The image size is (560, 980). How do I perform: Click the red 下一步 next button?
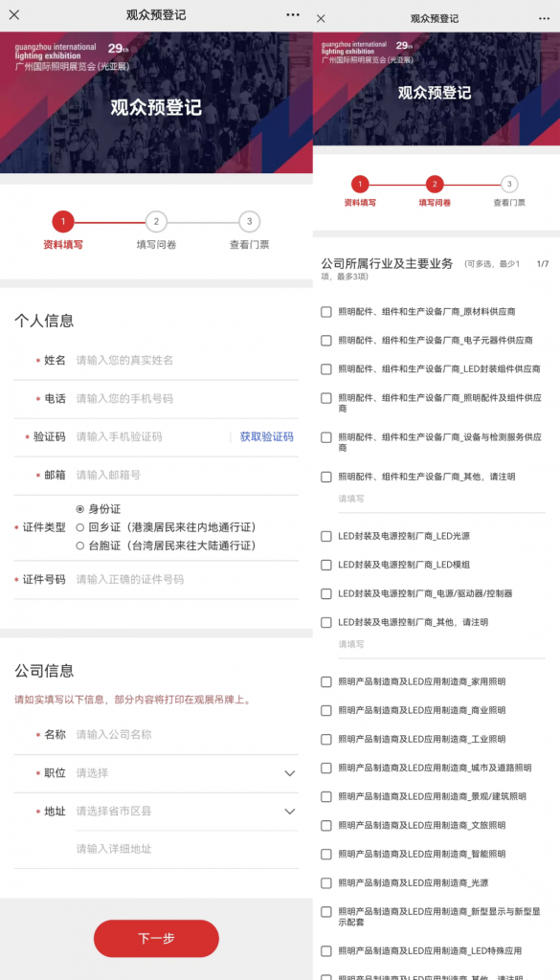156,939
